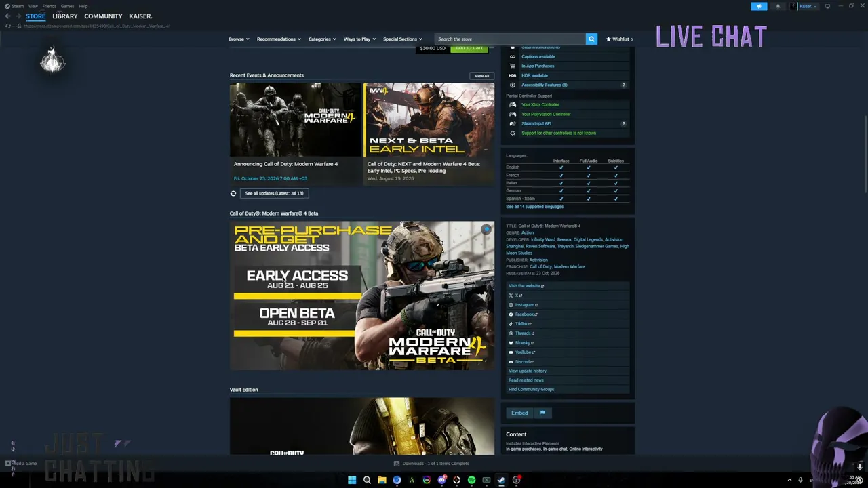Click the flag report button beside Embed
The height and width of the screenshot is (488, 868).
pos(542,413)
